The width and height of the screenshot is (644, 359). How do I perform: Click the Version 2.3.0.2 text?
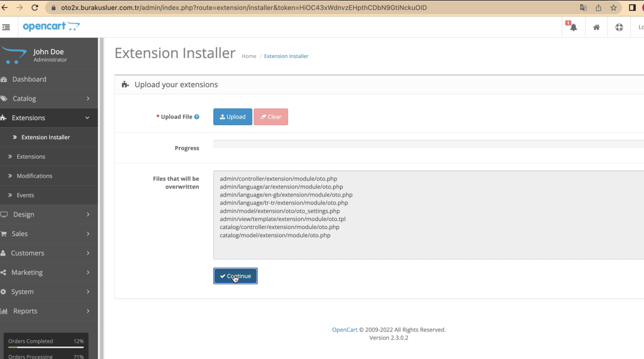(388, 338)
